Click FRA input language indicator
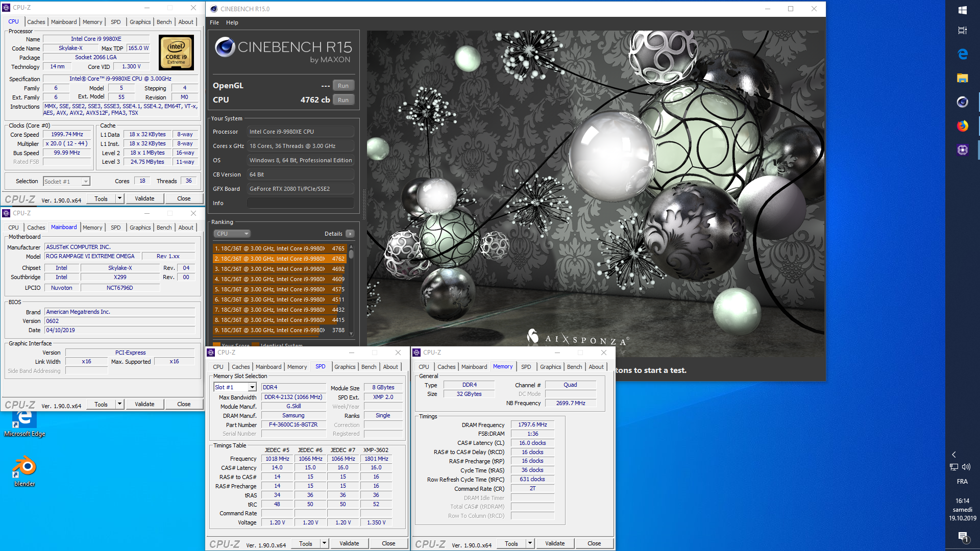 coord(962,482)
